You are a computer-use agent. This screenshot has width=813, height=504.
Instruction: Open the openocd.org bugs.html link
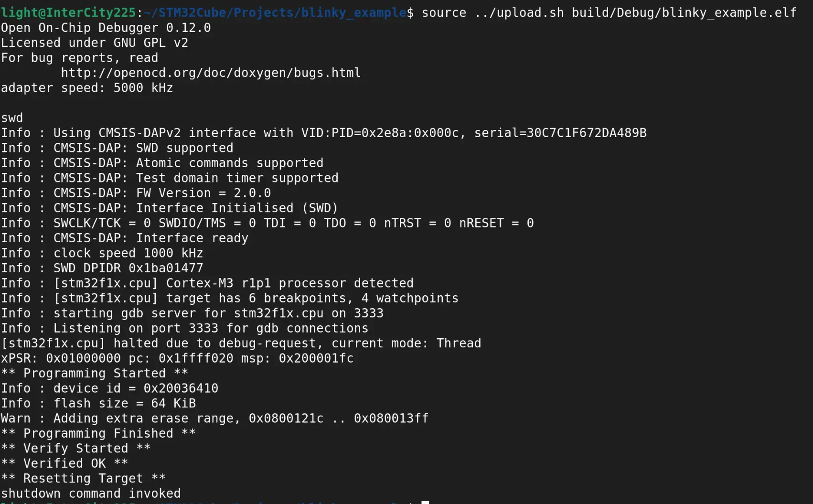[x=211, y=73]
